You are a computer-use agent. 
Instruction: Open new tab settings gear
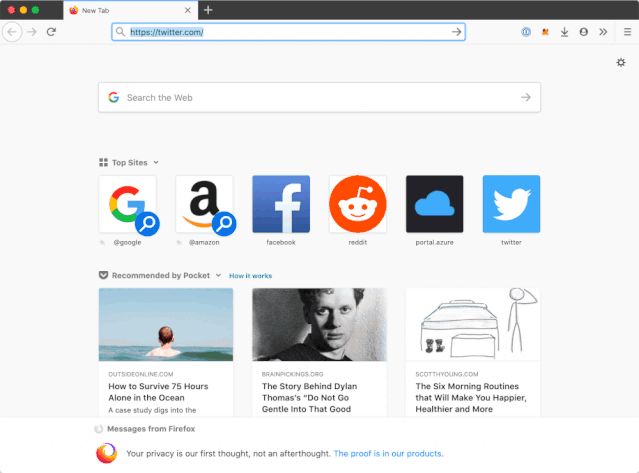621,62
